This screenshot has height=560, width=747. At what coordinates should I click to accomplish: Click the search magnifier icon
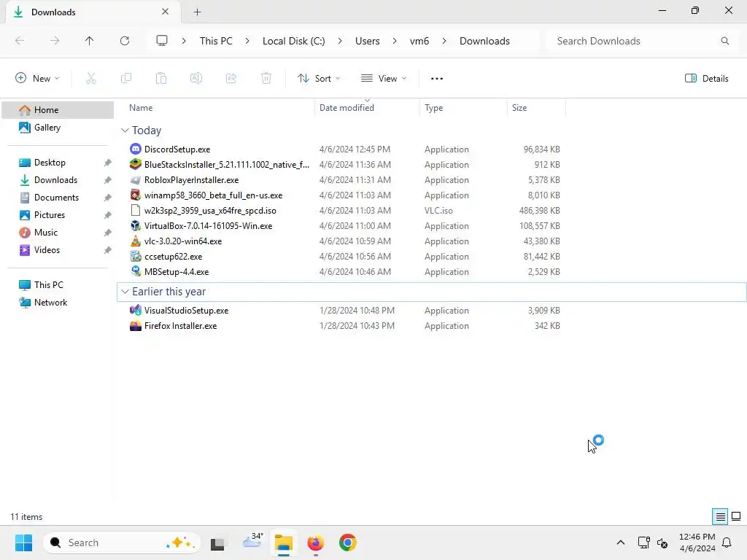point(724,41)
